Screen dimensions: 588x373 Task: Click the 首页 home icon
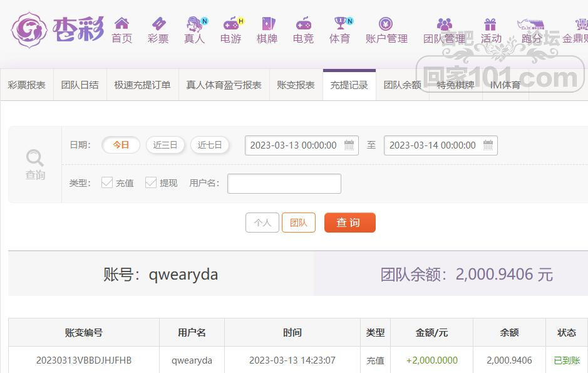click(x=121, y=24)
